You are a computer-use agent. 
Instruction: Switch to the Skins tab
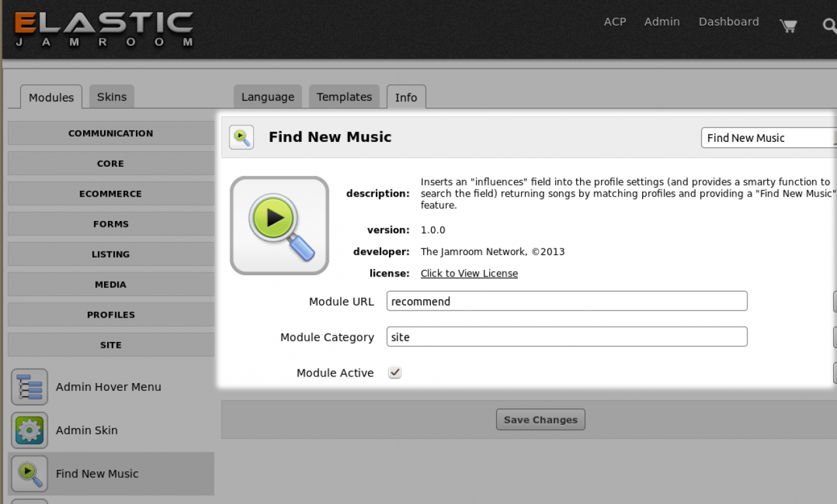(x=112, y=96)
